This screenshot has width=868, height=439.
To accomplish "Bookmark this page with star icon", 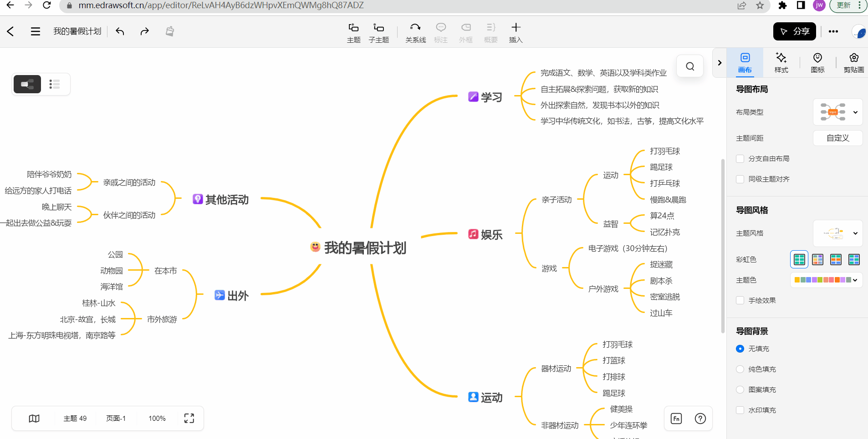I will (x=760, y=5).
